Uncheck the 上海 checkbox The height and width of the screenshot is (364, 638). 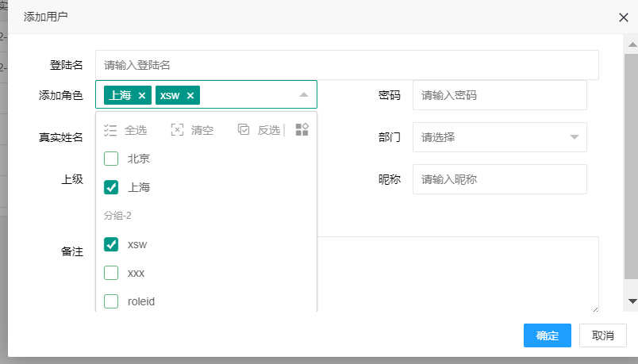(x=111, y=187)
